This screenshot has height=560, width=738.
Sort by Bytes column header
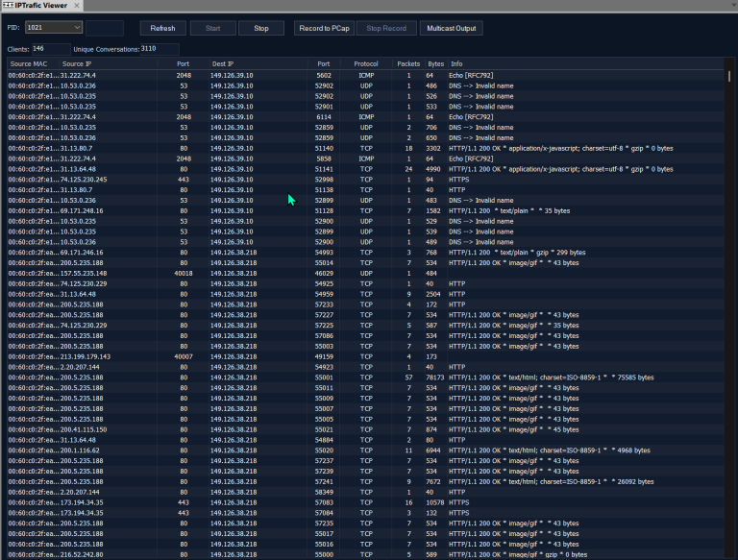[x=436, y=64]
